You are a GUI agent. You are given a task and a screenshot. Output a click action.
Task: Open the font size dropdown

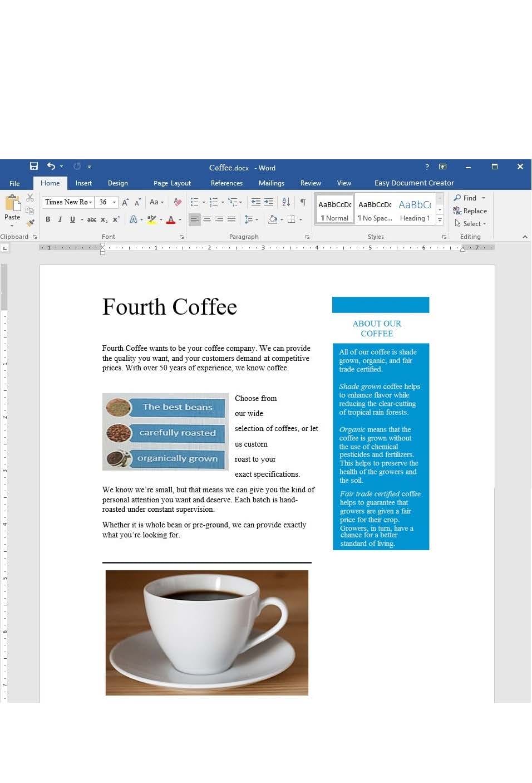click(x=114, y=202)
